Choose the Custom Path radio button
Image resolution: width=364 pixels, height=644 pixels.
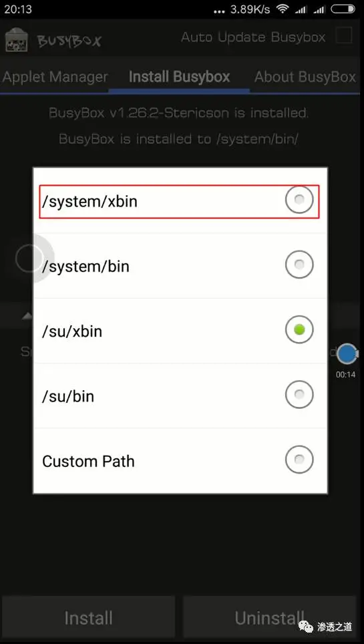click(299, 460)
